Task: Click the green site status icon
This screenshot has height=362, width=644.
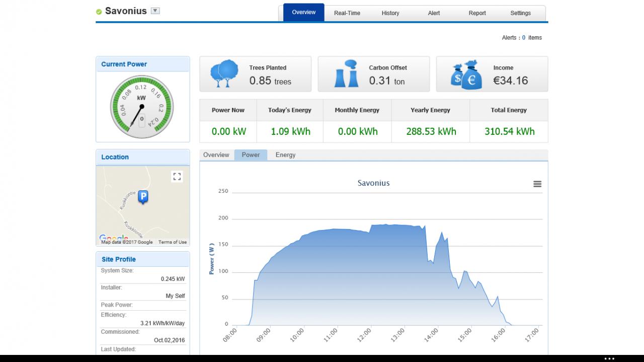Action: (x=99, y=11)
